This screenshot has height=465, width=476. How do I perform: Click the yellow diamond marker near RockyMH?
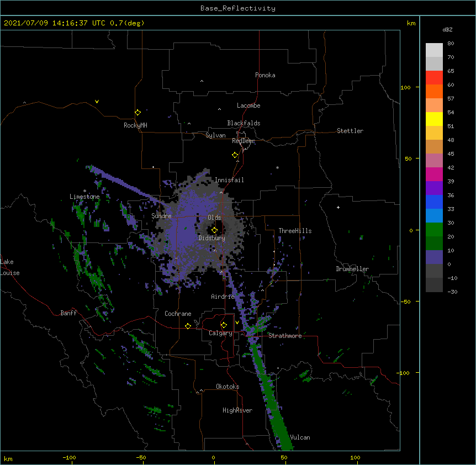(x=138, y=112)
